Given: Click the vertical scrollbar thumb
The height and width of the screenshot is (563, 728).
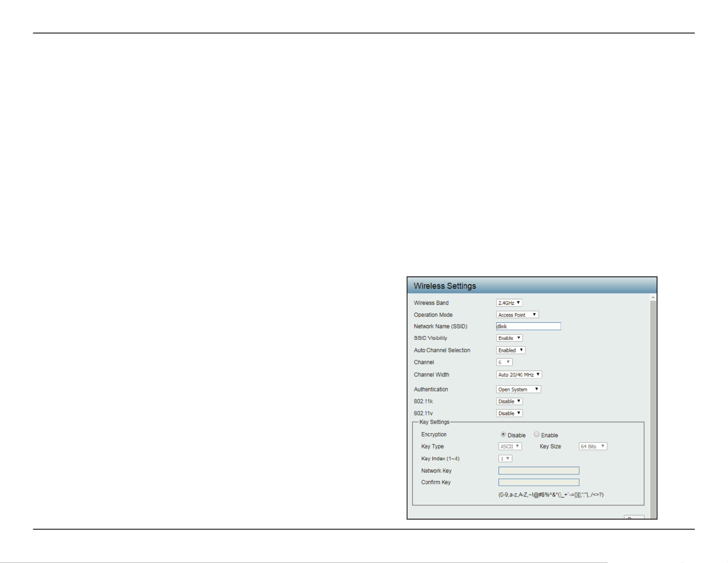Looking at the screenshot, I should (653, 410).
